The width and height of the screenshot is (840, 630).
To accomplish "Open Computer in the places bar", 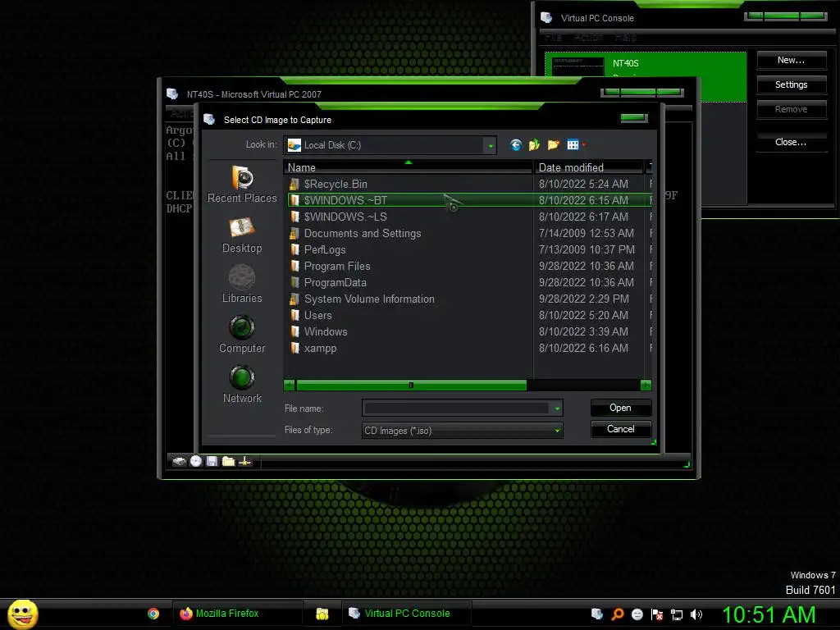I will click(x=242, y=335).
